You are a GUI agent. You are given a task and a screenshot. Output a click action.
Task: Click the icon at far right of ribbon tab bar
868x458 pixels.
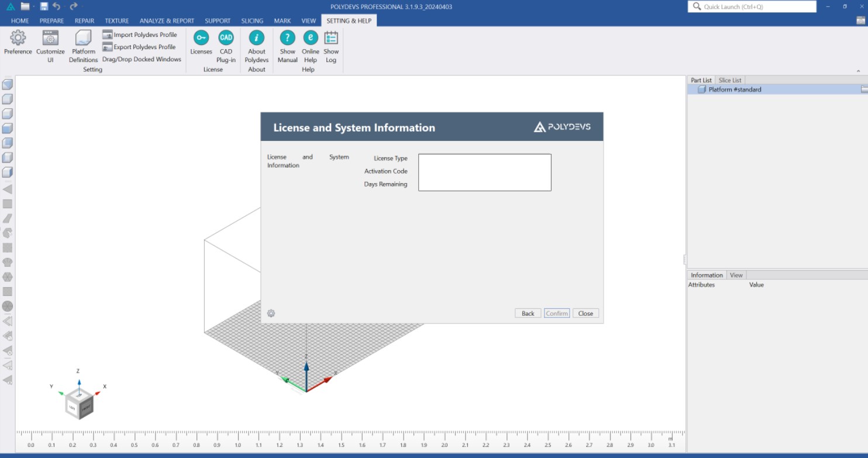coord(860,20)
